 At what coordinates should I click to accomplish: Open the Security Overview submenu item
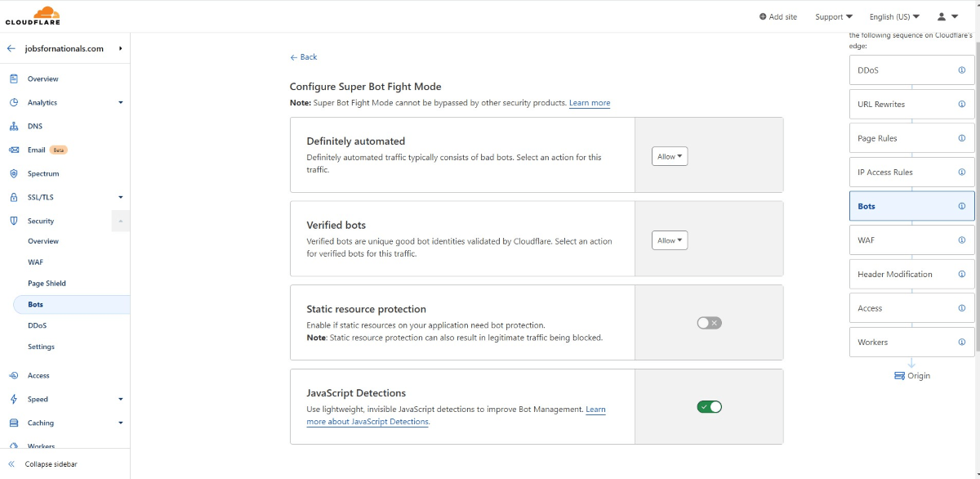click(43, 241)
